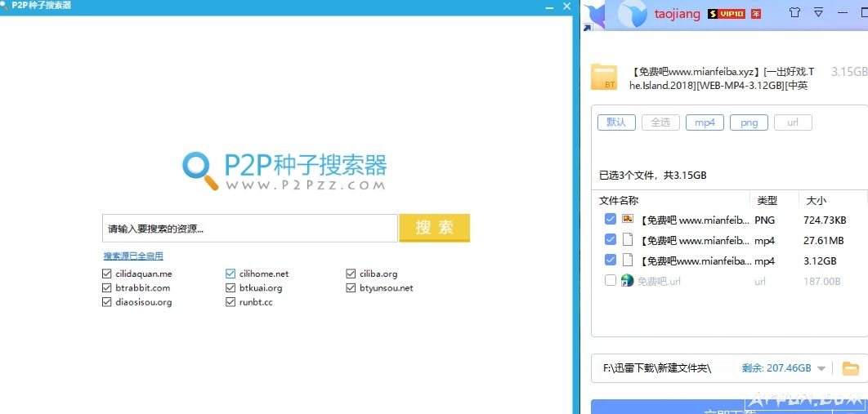Open the skin shirt icon

[x=794, y=13]
